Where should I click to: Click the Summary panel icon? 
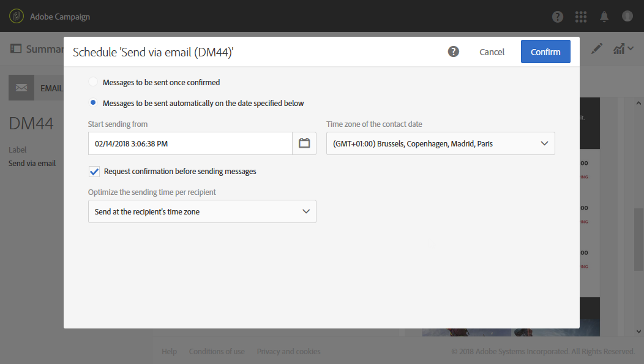pos(15,49)
